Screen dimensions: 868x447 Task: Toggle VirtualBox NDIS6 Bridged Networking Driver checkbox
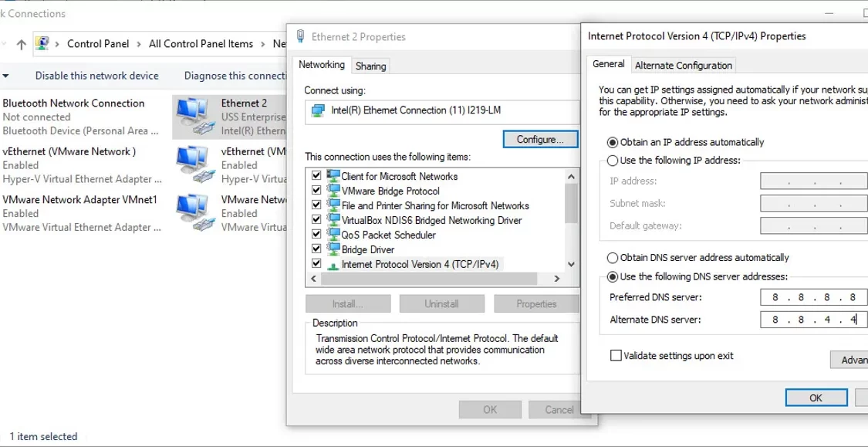(x=316, y=220)
